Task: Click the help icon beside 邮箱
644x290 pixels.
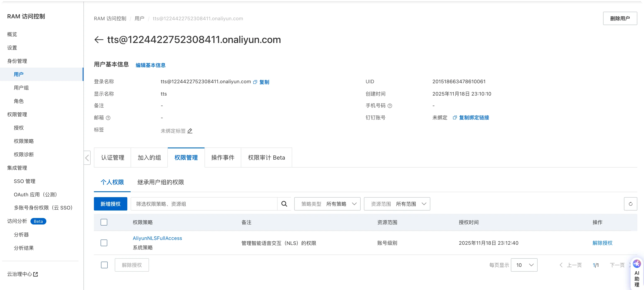Action: tap(108, 118)
